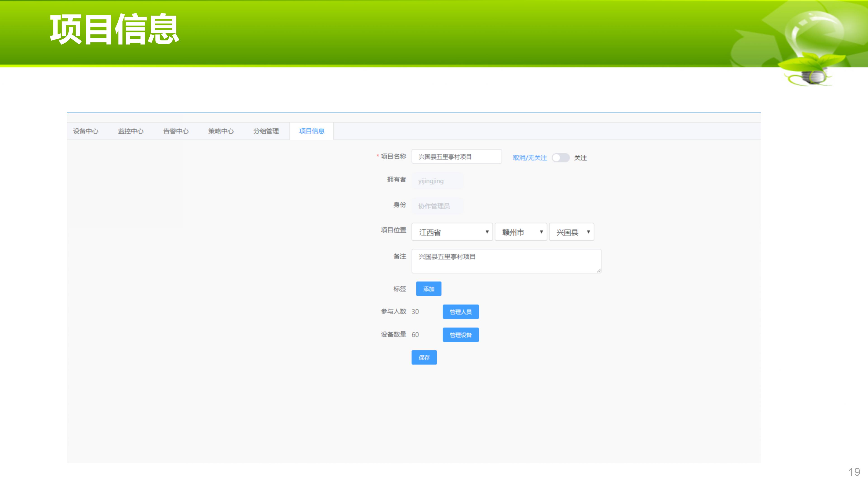868x488 pixels.
Task: Click the 添加 tag button
Action: coord(428,289)
